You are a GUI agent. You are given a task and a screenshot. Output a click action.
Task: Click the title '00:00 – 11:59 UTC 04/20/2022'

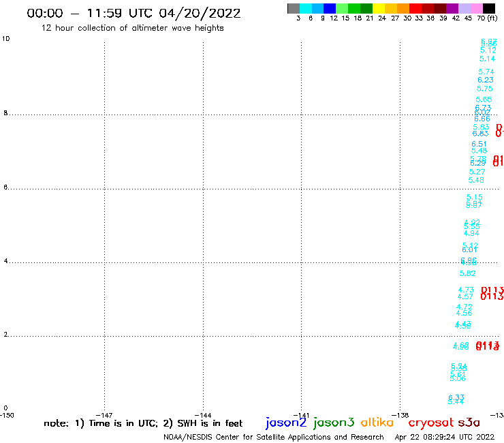click(x=133, y=14)
